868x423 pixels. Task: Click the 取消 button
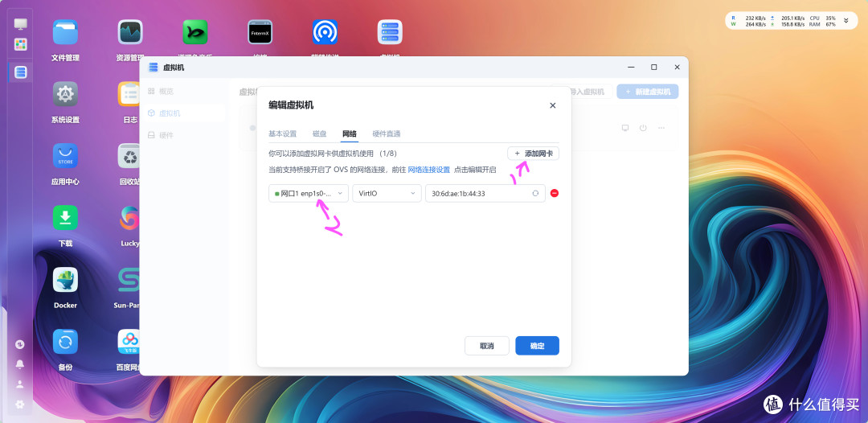(x=486, y=346)
